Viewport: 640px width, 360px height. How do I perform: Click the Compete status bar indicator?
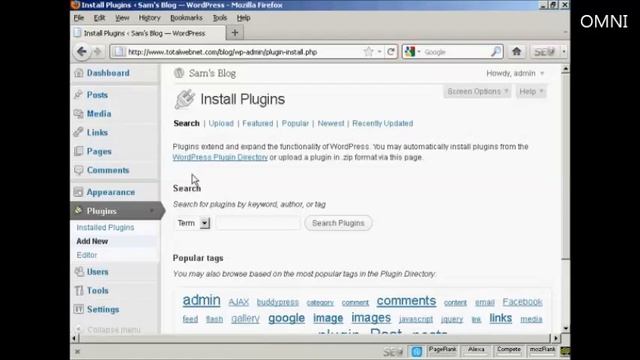click(x=509, y=350)
